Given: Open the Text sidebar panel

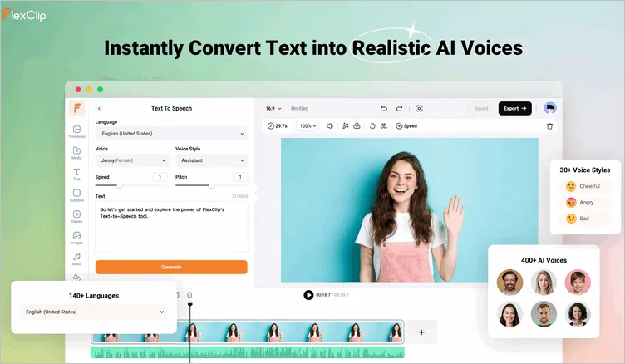Looking at the screenshot, I should pos(76,174).
